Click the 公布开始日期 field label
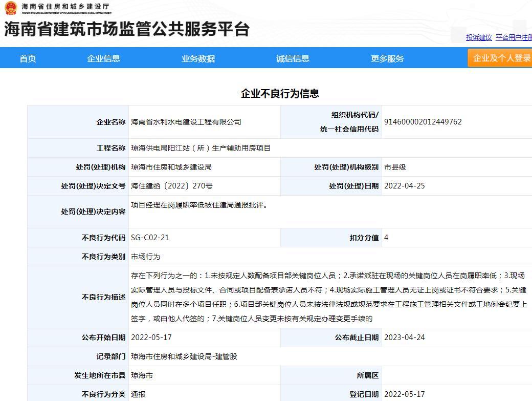The height and width of the screenshot is (401, 532). (x=103, y=337)
